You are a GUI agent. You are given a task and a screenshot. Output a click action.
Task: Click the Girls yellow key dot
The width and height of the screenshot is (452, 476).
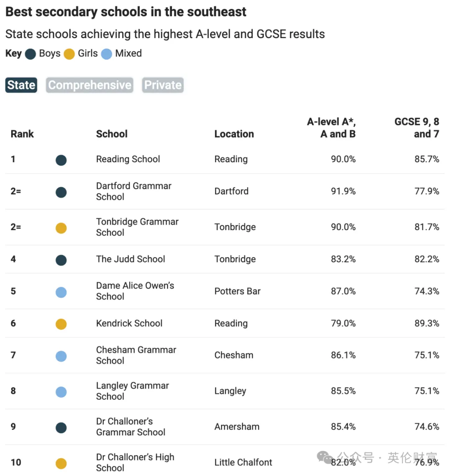[69, 54]
